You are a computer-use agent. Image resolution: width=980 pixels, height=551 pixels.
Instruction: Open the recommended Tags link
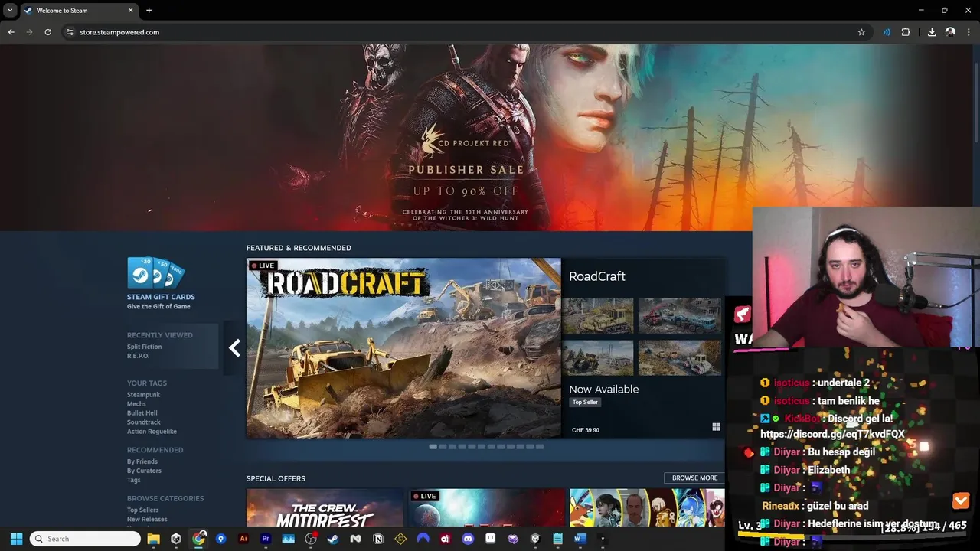tap(134, 480)
